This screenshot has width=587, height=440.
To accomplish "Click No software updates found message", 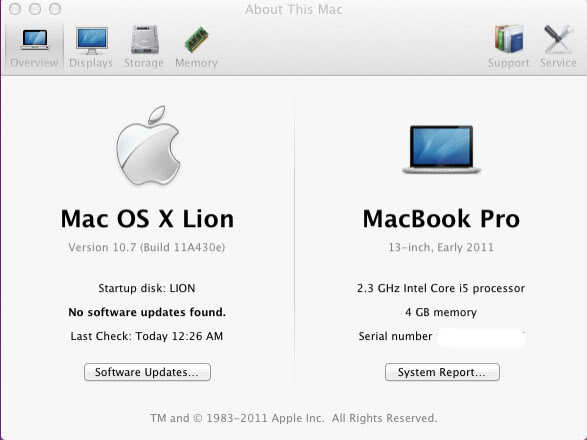I will pyautogui.click(x=147, y=312).
